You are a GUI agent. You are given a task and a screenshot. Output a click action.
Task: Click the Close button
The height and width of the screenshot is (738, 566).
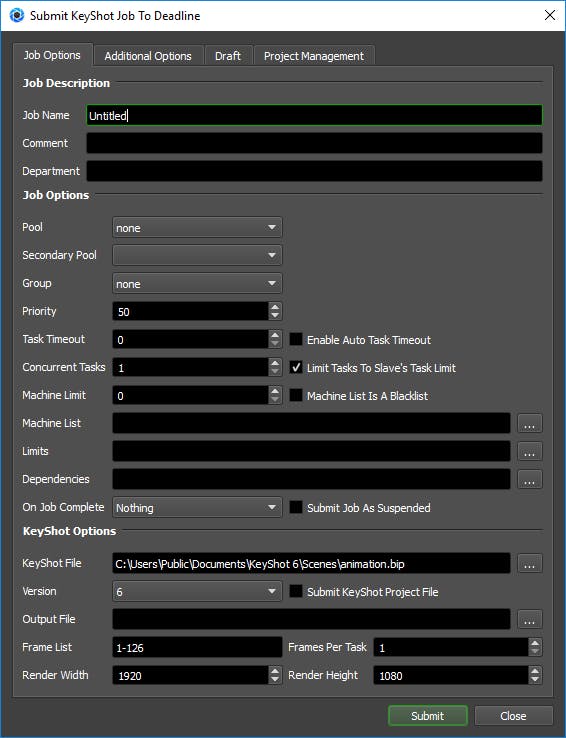click(x=513, y=715)
